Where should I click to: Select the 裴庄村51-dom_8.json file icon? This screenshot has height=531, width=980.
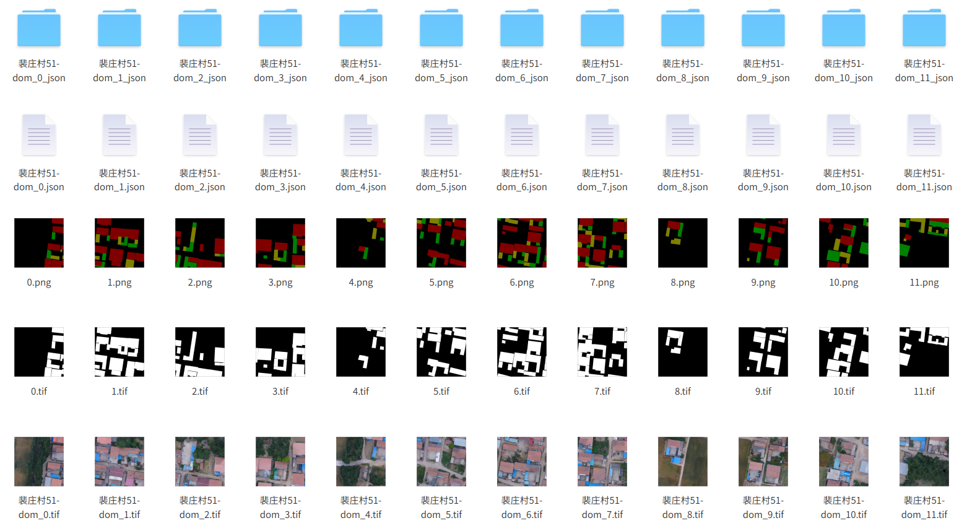[683, 134]
